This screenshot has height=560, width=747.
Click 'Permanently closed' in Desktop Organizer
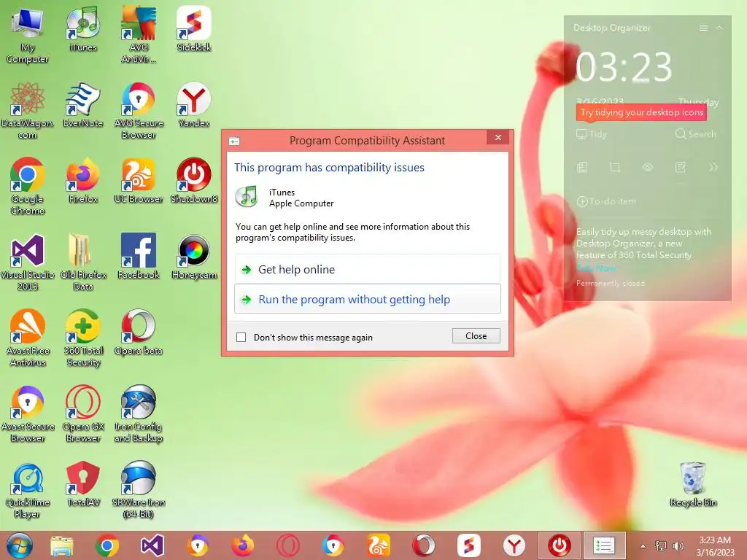(611, 284)
